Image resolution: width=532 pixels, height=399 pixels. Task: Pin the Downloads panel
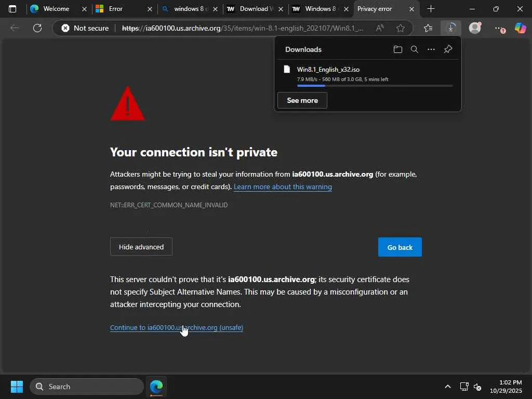pyautogui.click(x=448, y=49)
